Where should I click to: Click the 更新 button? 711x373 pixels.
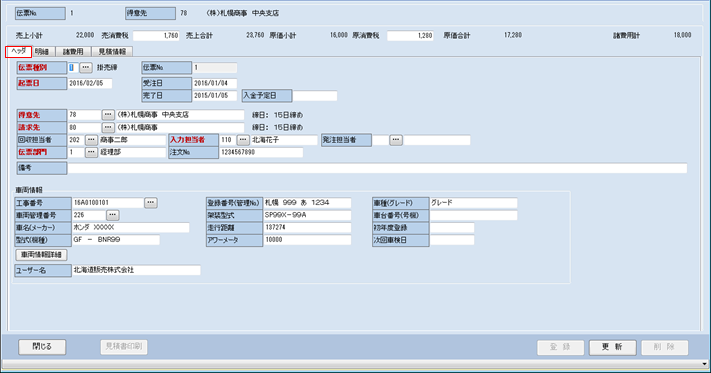tap(613, 347)
